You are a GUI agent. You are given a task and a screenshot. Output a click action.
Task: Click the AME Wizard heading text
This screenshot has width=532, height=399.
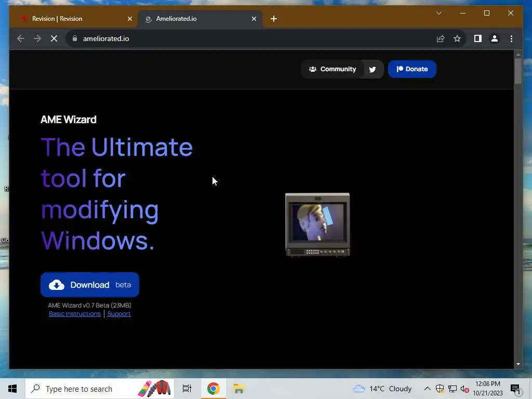click(x=69, y=119)
